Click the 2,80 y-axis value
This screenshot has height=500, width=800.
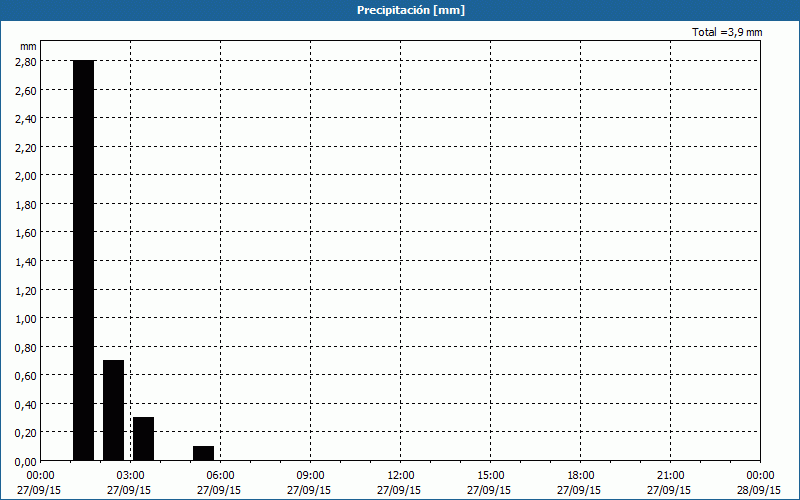click(x=26, y=61)
